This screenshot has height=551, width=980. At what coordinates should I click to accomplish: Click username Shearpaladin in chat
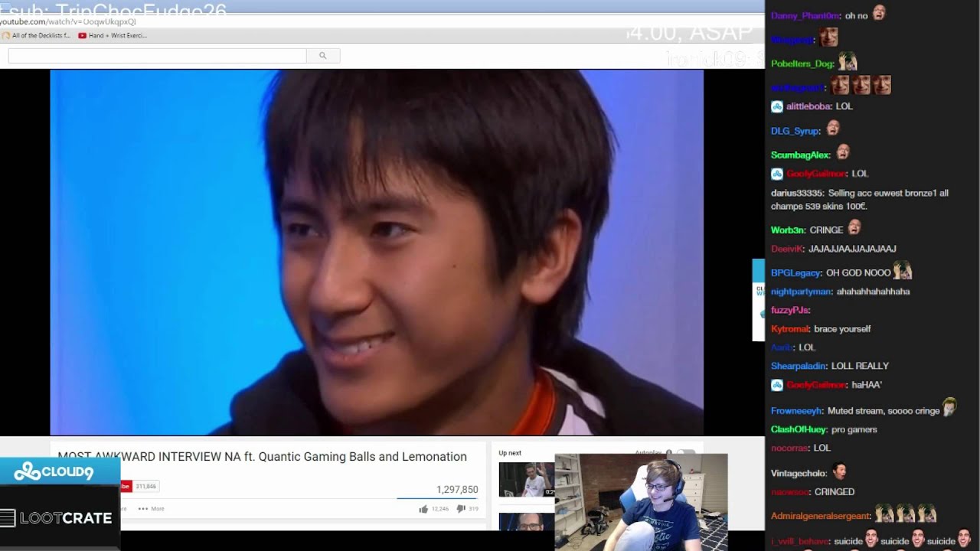799,366
